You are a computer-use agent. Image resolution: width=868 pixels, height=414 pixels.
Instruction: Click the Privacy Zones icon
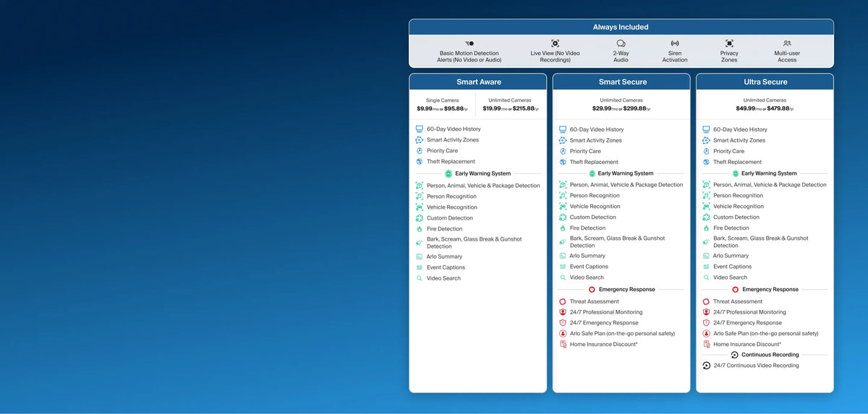729,43
